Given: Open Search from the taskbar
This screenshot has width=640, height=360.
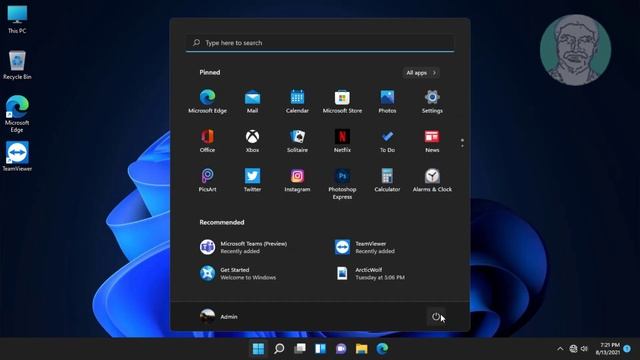Looking at the screenshot, I should (x=279, y=349).
